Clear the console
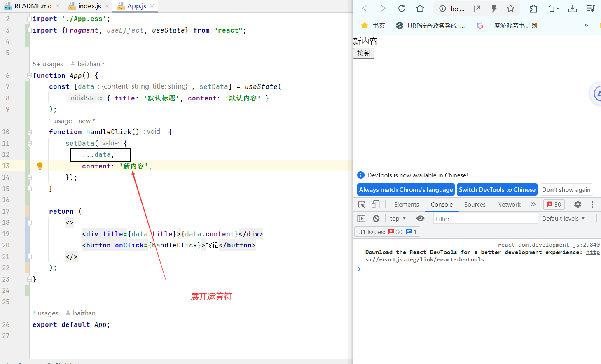This screenshot has width=601, height=364. click(x=376, y=219)
